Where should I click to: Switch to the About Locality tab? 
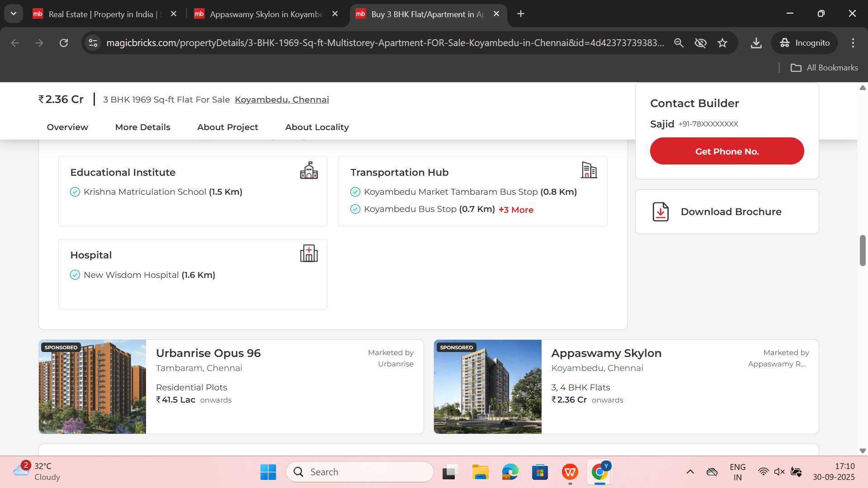[317, 127]
